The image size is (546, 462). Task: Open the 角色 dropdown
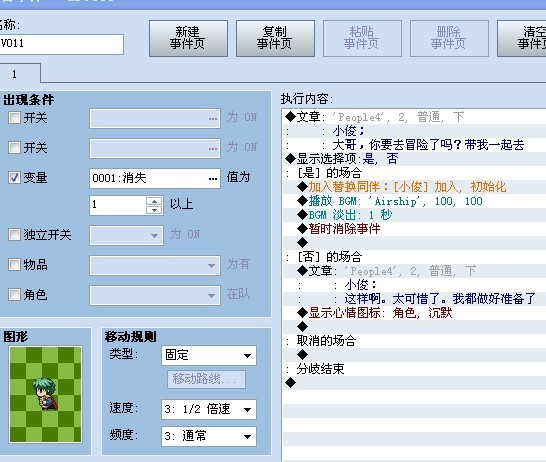pyautogui.click(x=155, y=296)
